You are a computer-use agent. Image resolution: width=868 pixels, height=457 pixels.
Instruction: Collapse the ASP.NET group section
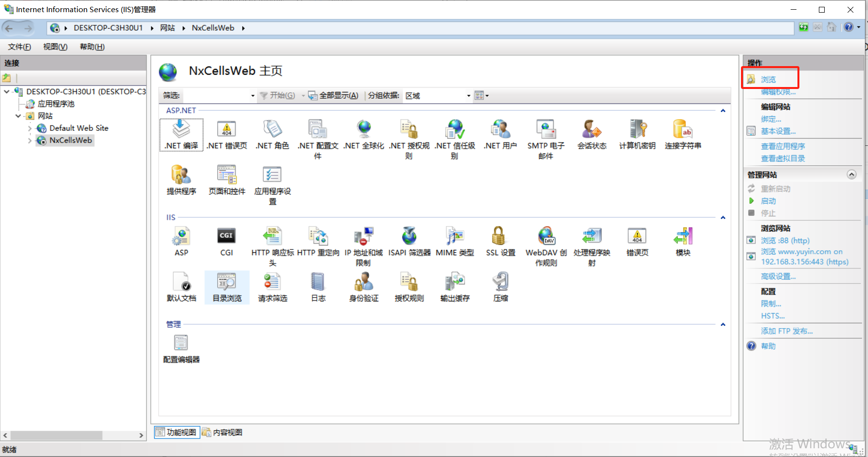pos(723,111)
